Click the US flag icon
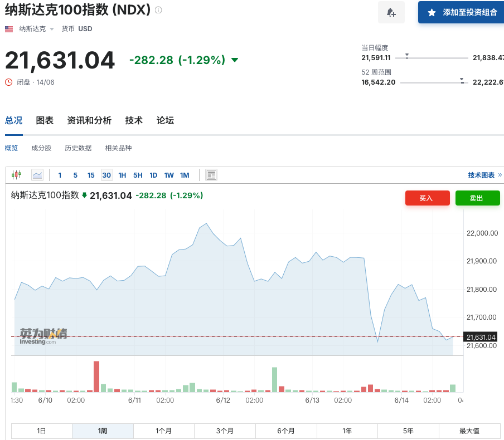 (x=9, y=29)
